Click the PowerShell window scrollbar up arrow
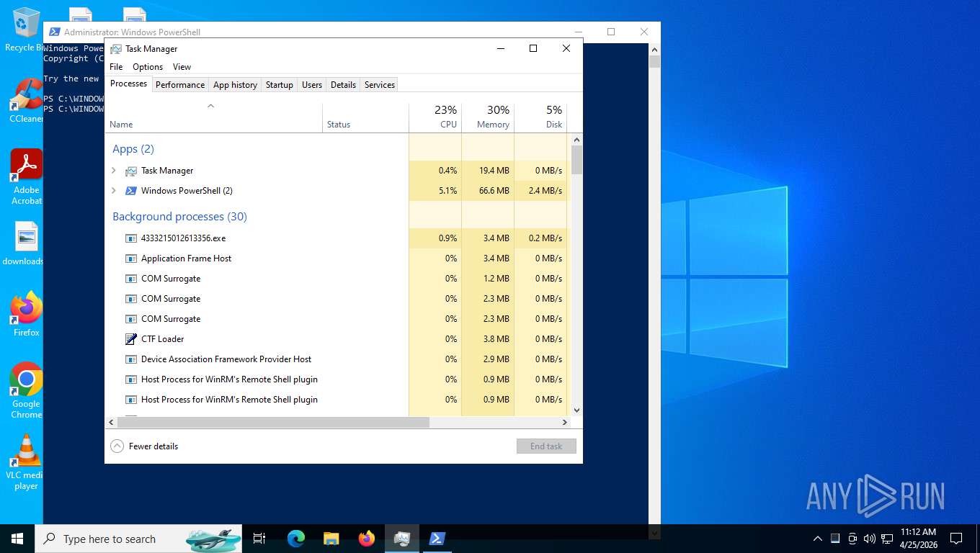This screenshot has width=980, height=553. (x=654, y=50)
